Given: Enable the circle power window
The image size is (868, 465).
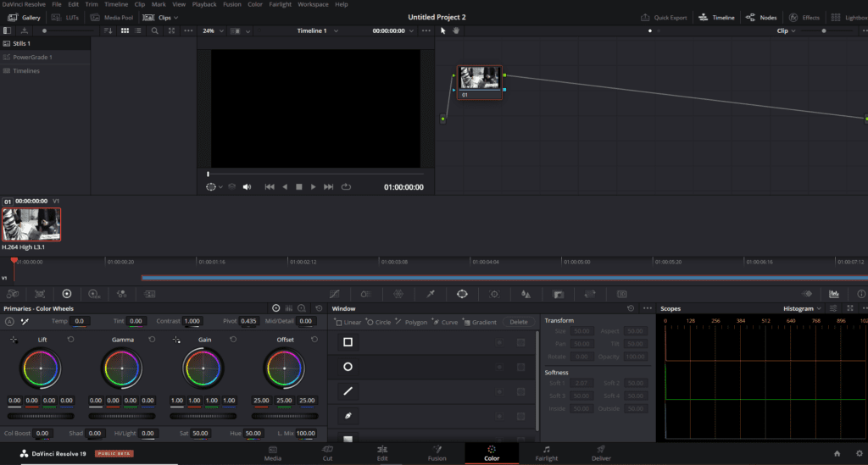Looking at the screenshot, I should (348, 367).
